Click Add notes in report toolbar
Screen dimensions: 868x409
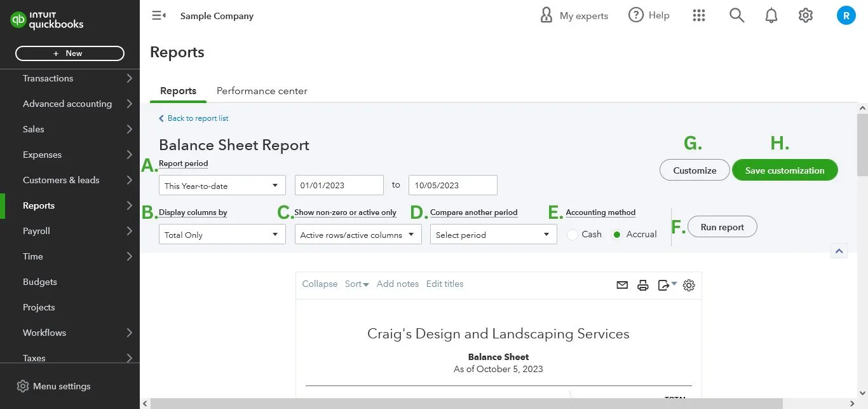[x=398, y=284]
